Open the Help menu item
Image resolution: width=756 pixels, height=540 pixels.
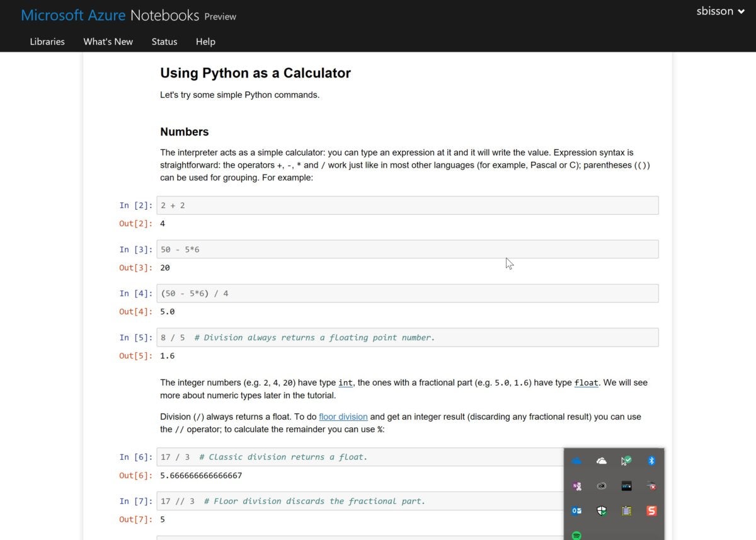click(x=205, y=42)
